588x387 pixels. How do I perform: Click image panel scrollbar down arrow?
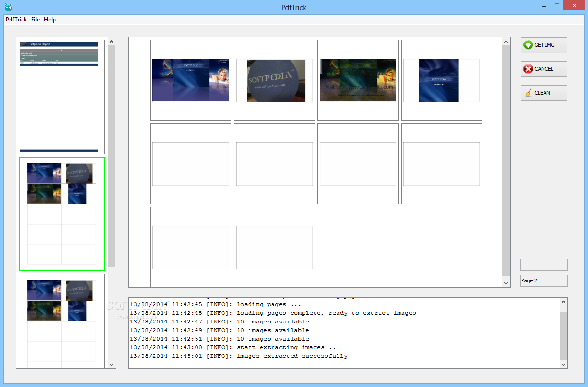(x=507, y=283)
